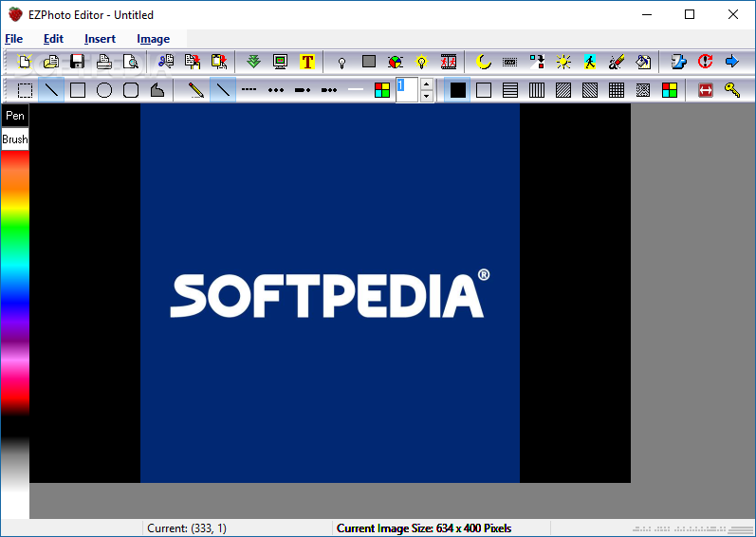Click the yellow crescent moon icon
The height and width of the screenshot is (537, 756).
(483, 62)
